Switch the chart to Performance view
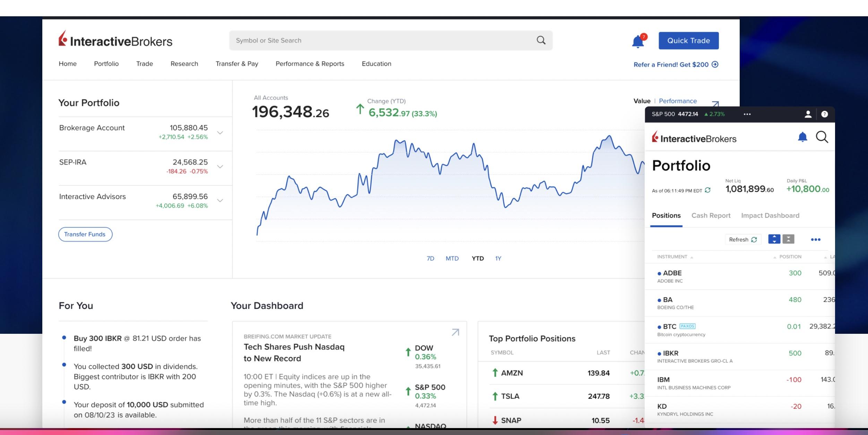The height and width of the screenshot is (435, 868). [x=678, y=101]
